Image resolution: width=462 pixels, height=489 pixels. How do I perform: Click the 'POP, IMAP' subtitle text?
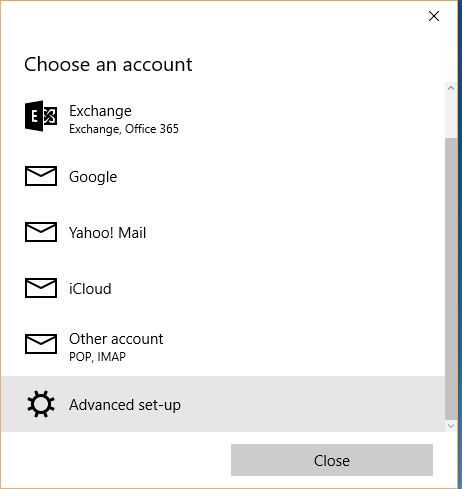click(97, 357)
